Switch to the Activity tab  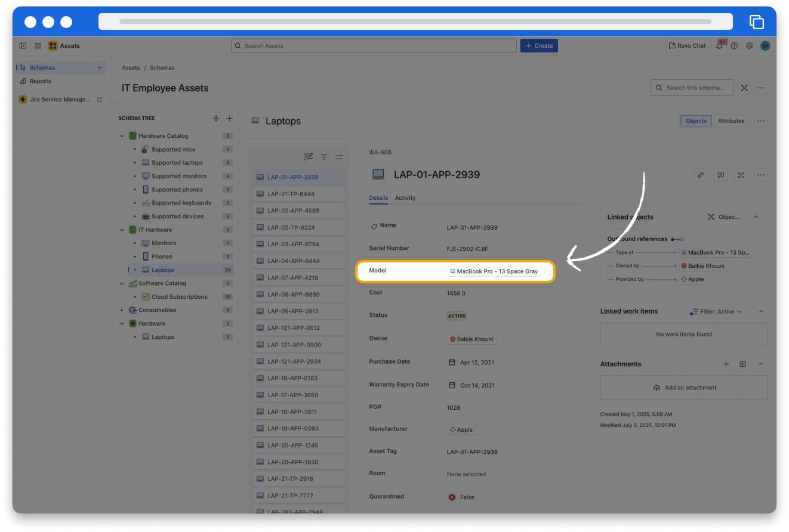pyautogui.click(x=405, y=198)
